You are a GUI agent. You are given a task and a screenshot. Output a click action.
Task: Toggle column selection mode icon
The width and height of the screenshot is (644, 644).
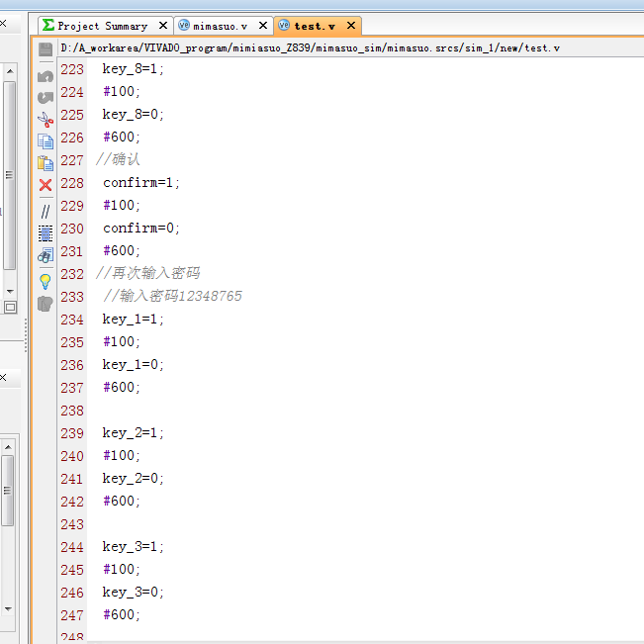[x=46, y=233]
